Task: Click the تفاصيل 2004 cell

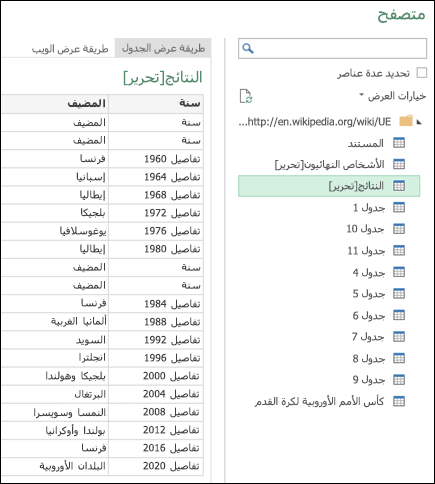Action: 156,394
